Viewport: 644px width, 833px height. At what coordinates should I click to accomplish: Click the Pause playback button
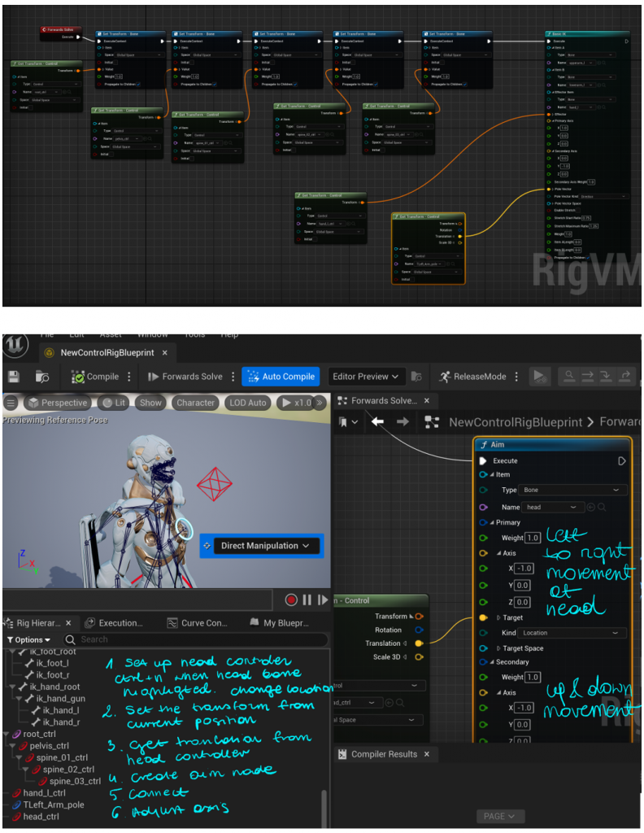click(307, 600)
